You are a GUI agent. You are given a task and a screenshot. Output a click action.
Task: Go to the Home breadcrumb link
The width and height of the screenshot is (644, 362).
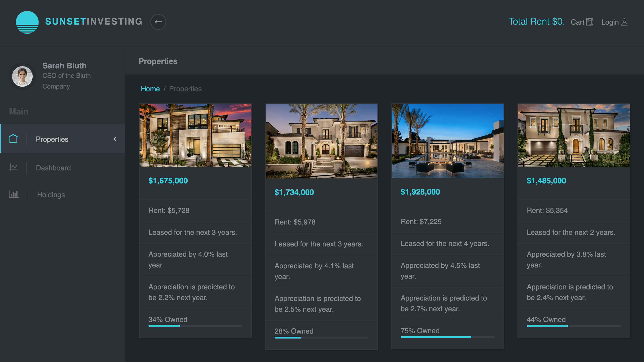coord(150,89)
